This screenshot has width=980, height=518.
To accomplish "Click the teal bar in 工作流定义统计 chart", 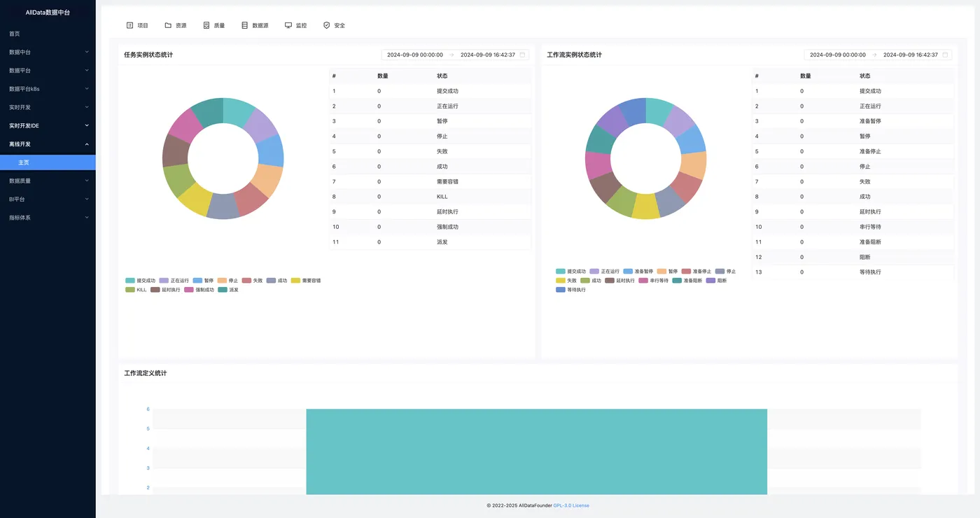I will pos(536,451).
